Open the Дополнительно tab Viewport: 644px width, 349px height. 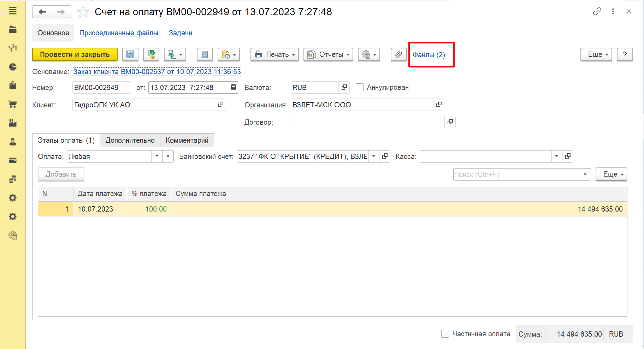[x=130, y=140]
